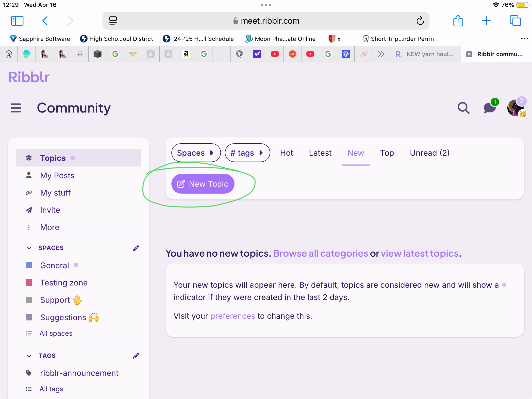The image size is (532, 399).
Task: Click the meet.ribblr.com address bar
Action: pyautogui.click(x=266, y=21)
